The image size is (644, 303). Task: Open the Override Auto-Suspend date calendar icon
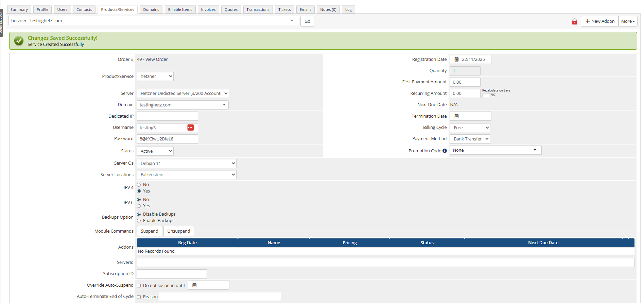pos(194,285)
